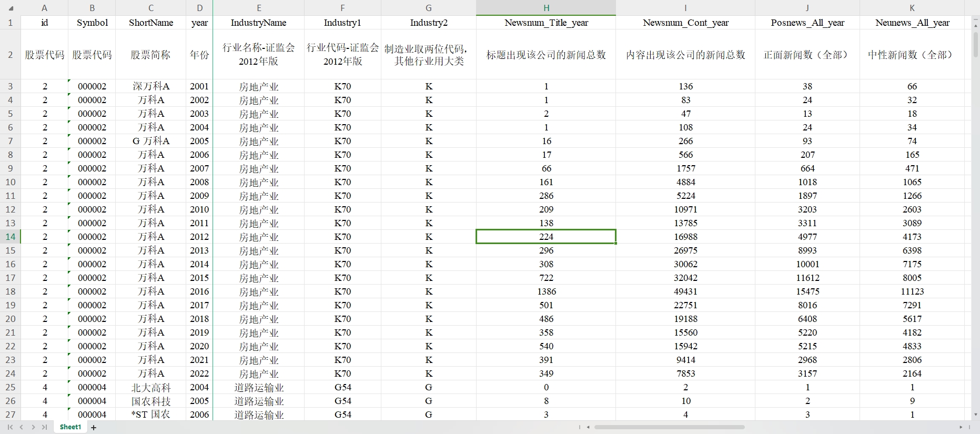Image resolution: width=980 pixels, height=434 pixels.
Task: Go to the previous sheet with the arrow
Action: [22, 427]
